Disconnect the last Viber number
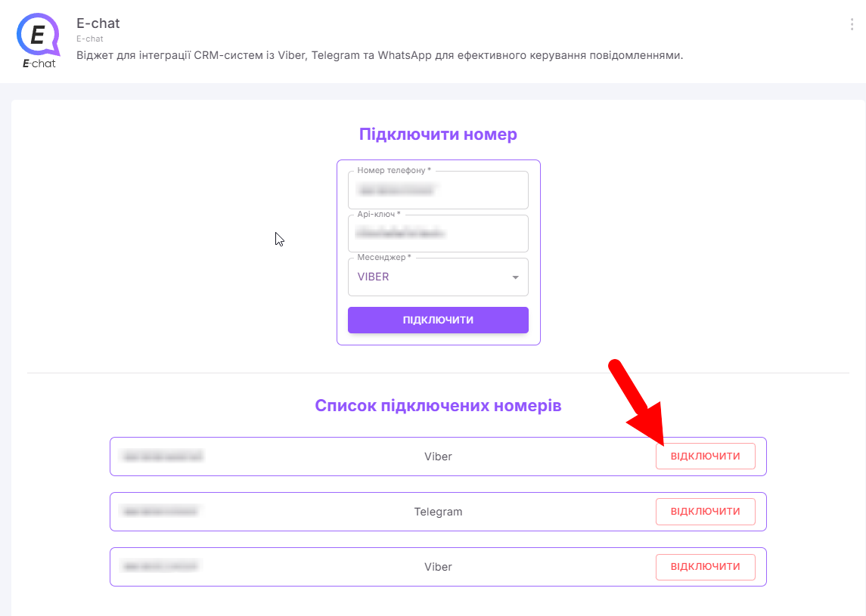 pyautogui.click(x=706, y=567)
